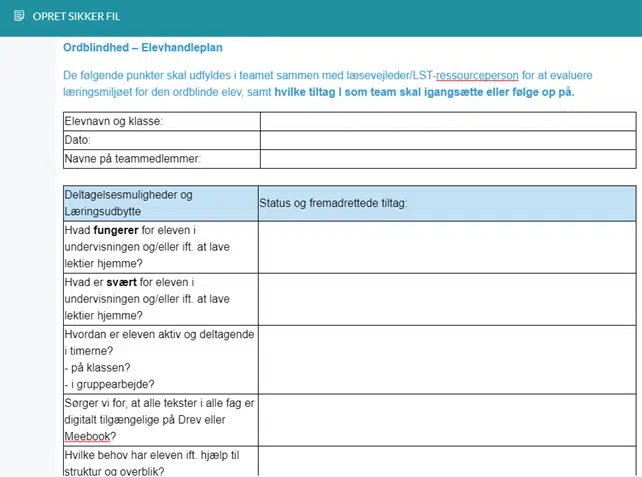Click the question cell 'Hvilke behov har eleven'
The height and width of the screenshot is (477, 642).
(x=158, y=462)
